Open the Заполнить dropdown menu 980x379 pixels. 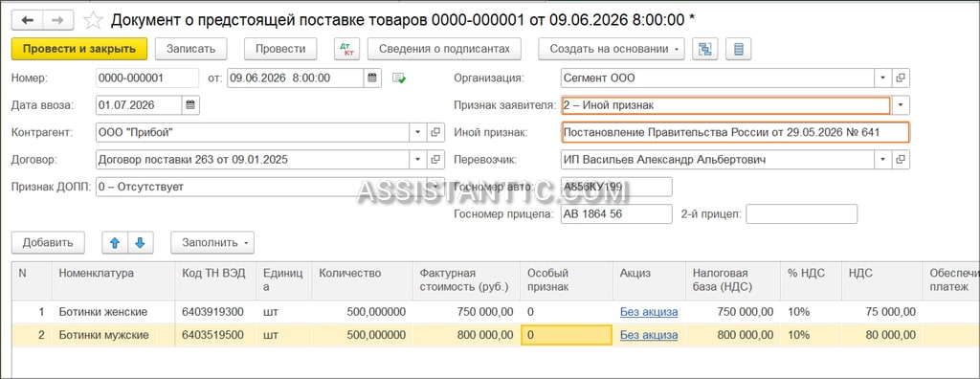click(212, 243)
